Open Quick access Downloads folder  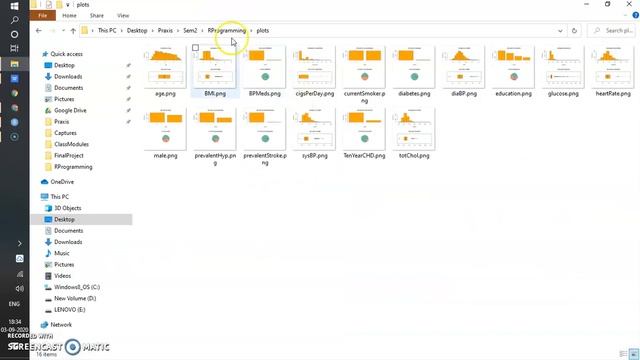click(x=68, y=76)
